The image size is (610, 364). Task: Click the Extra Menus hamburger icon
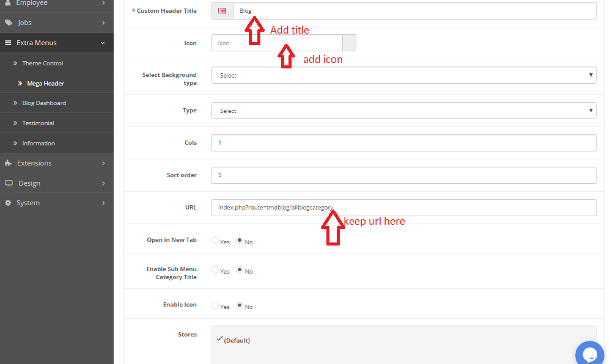(8, 43)
